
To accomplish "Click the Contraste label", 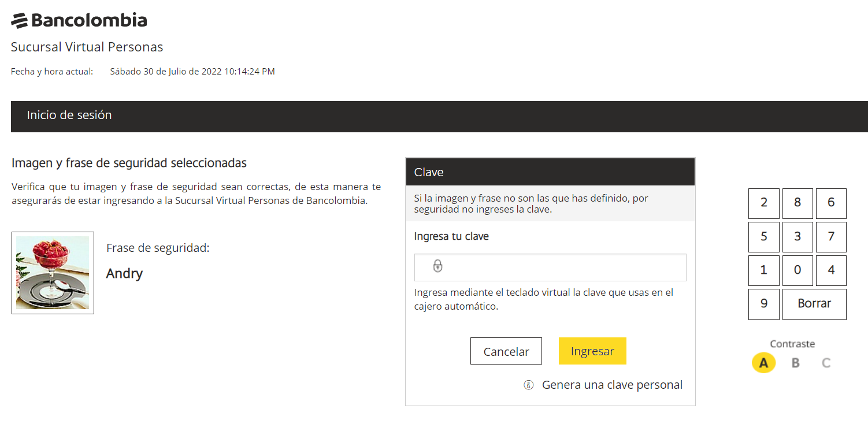I will [792, 344].
